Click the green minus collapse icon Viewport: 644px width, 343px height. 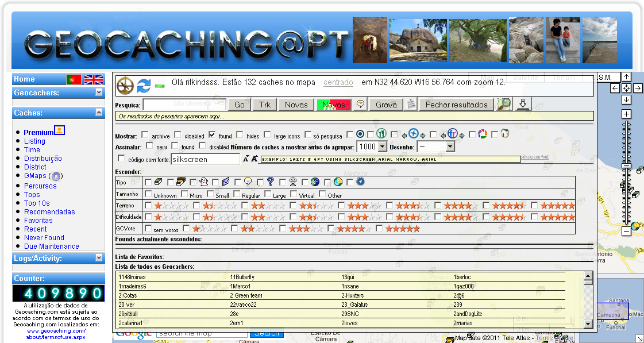pyautogui.click(x=160, y=86)
